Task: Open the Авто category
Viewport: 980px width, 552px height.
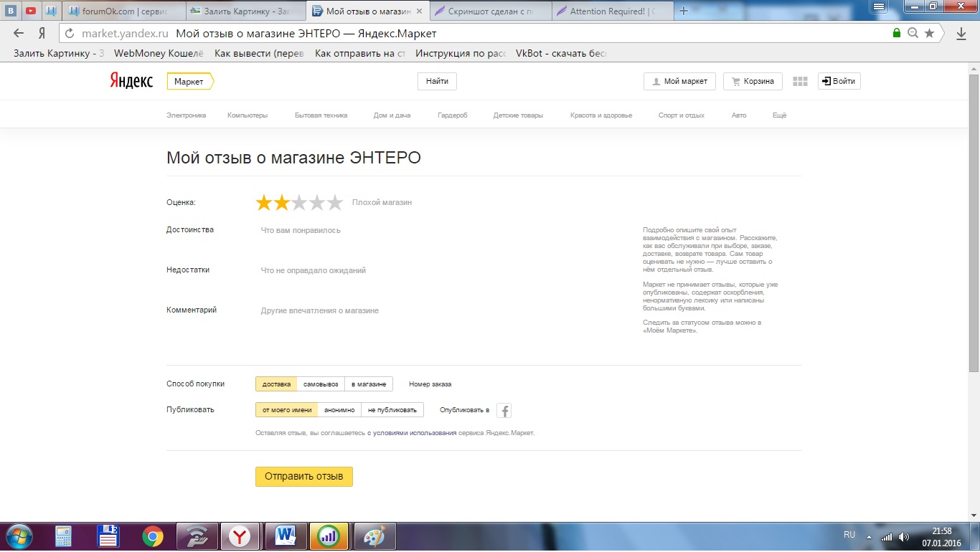Action: coord(739,115)
